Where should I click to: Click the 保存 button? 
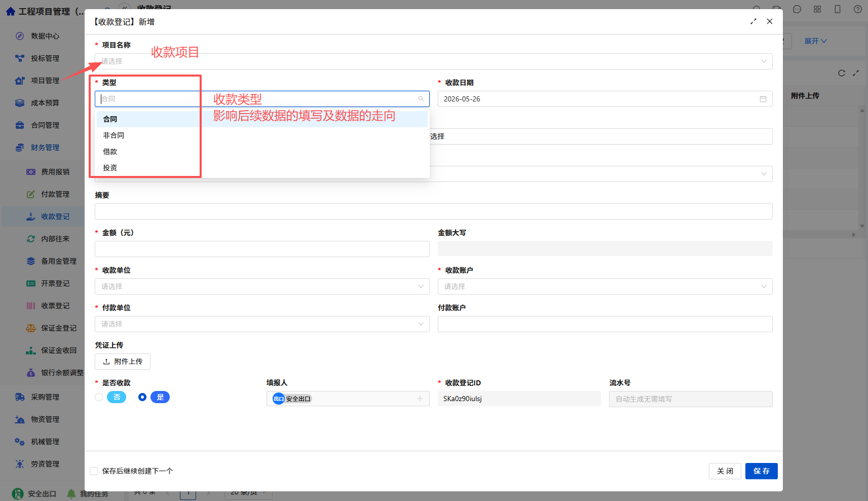point(761,471)
